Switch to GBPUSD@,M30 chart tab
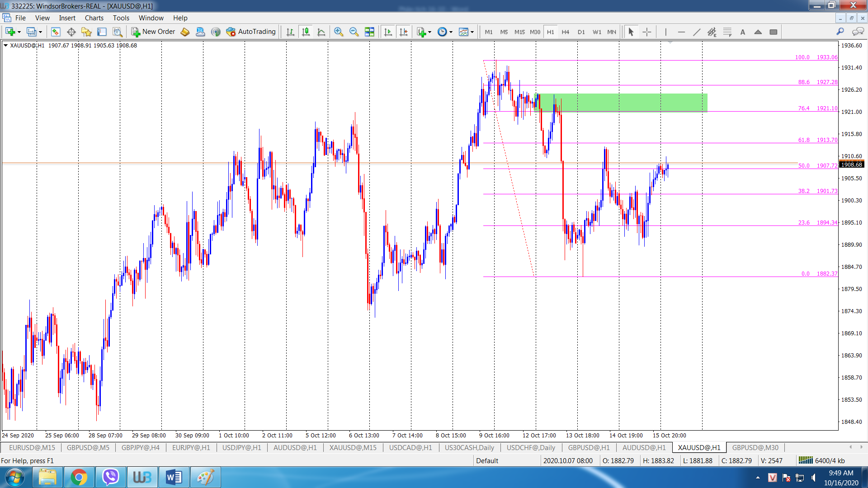Image resolution: width=868 pixels, height=488 pixels. click(755, 447)
